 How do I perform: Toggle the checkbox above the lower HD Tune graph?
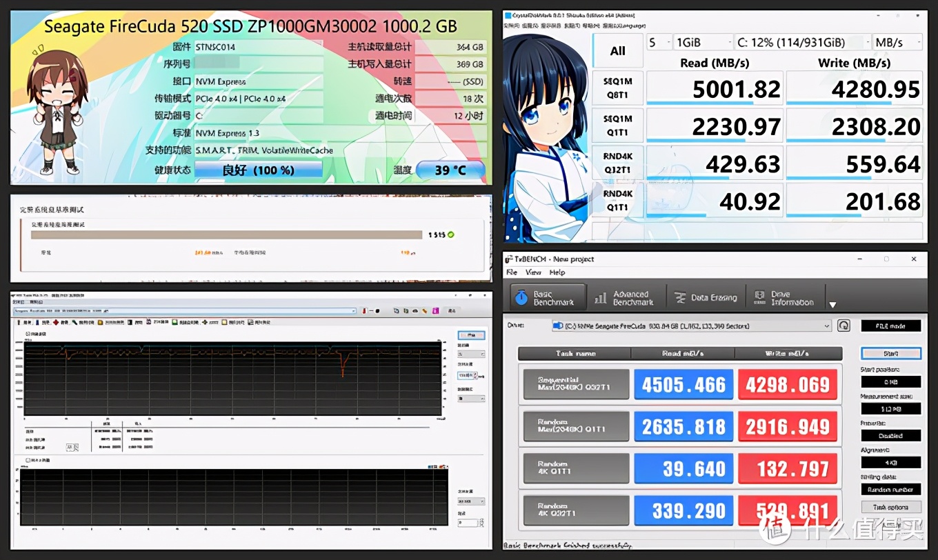click(x=28, y=460)
